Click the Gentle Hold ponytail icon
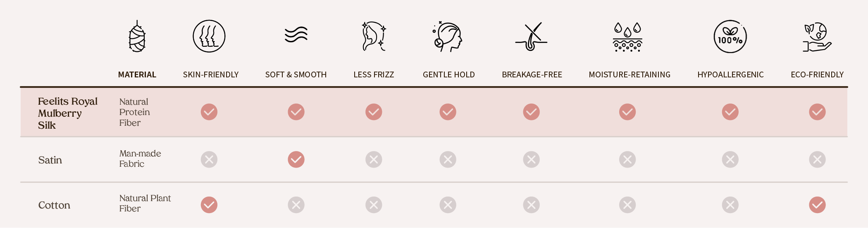The image size is (868, 228). pos(448,36)
